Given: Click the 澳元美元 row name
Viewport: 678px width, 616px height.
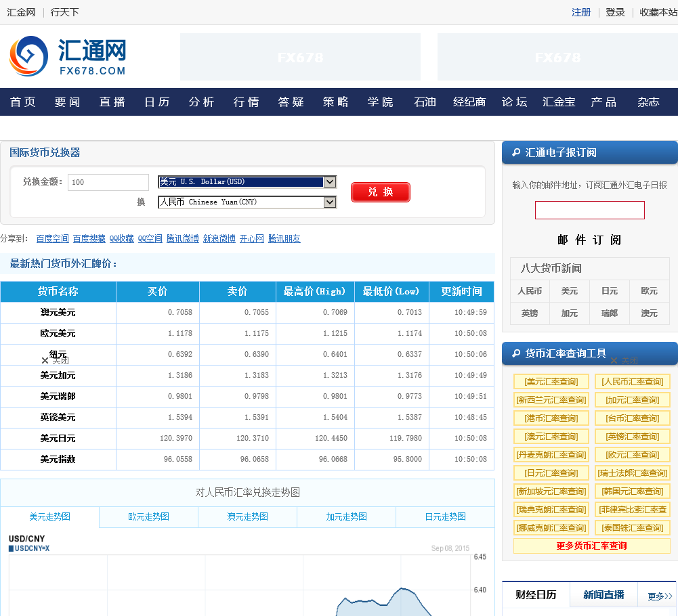Looking at the screenshot, I should pyautogui.click(x=58, y=312).
